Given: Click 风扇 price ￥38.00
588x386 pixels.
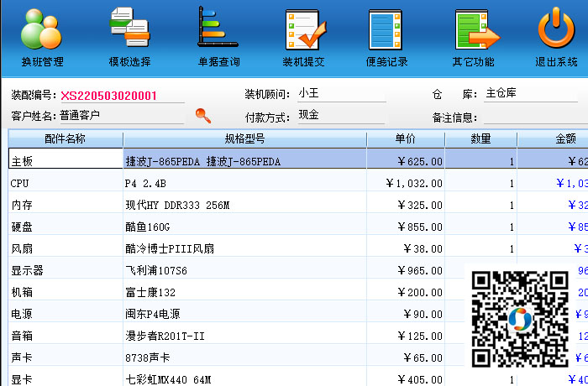Looking at the screenshot, I should [x=406, y=246].
